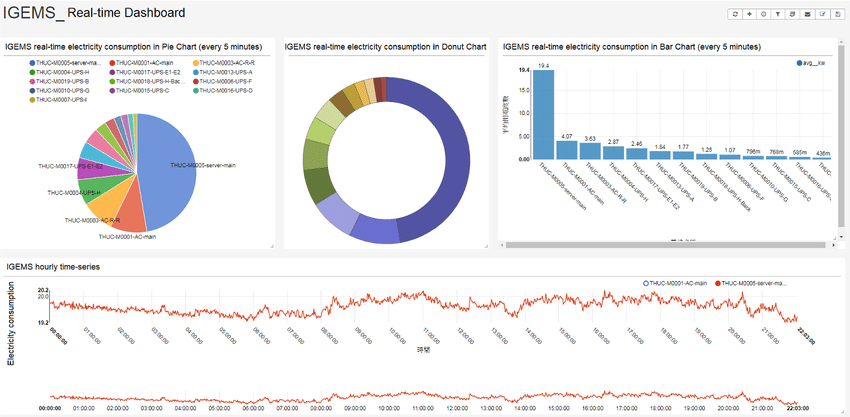Viewport: 850px width, 417px height.
Task: Click the bar with value 2.87
Action: pos(614,152)
